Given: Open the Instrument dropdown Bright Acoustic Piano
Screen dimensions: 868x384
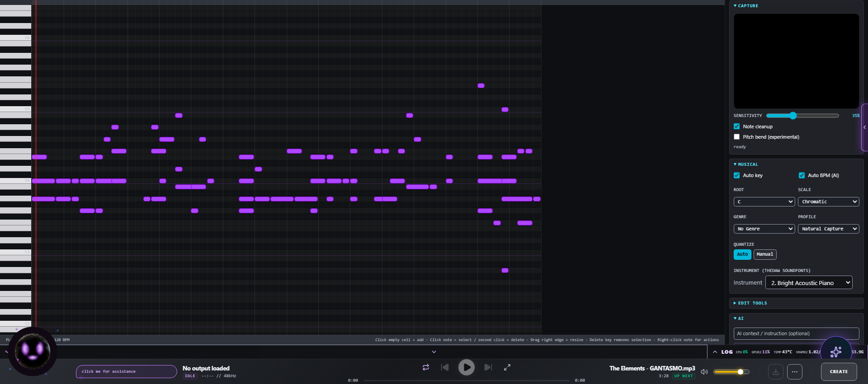Looking at the screenshot, I should (x=809, y=283).
